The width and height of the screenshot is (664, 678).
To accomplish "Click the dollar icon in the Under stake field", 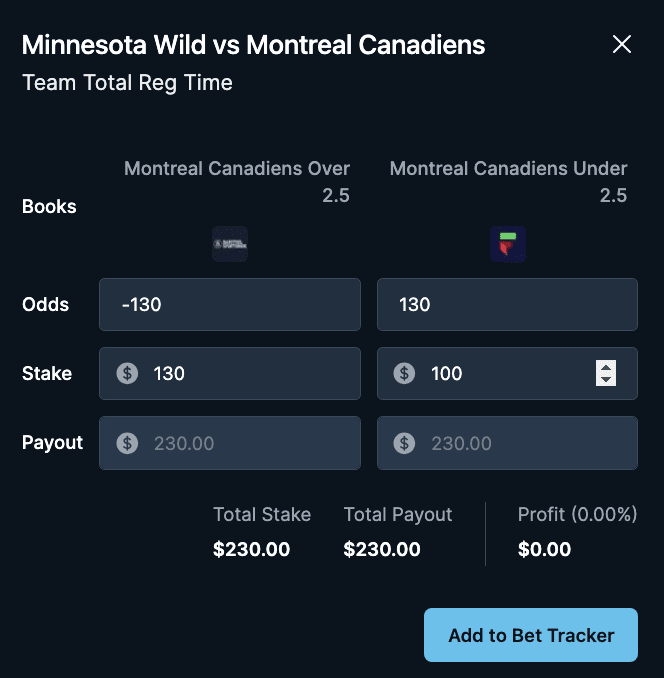I will 404,373.
